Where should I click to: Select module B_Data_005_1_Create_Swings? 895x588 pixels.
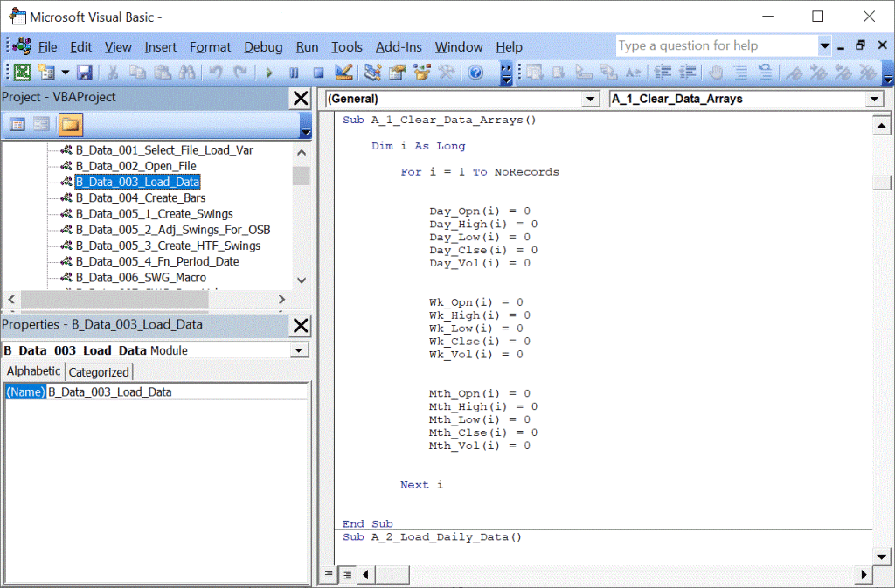[154, 214]
